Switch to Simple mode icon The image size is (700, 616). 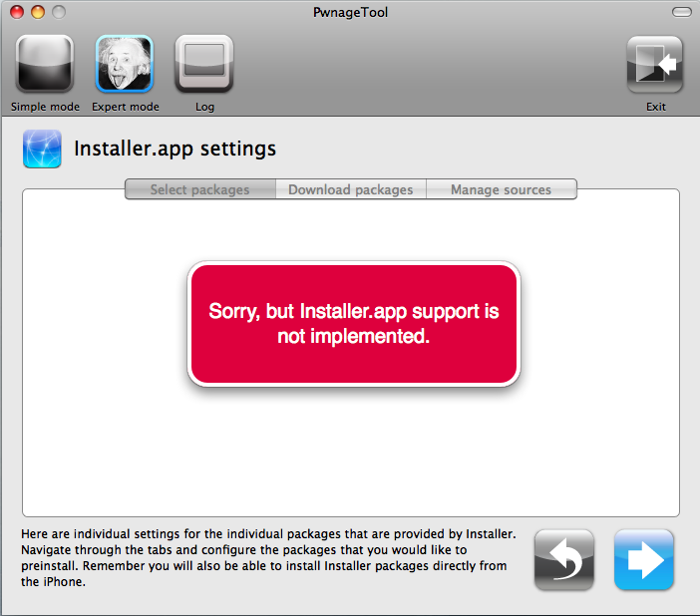[45, 64]
